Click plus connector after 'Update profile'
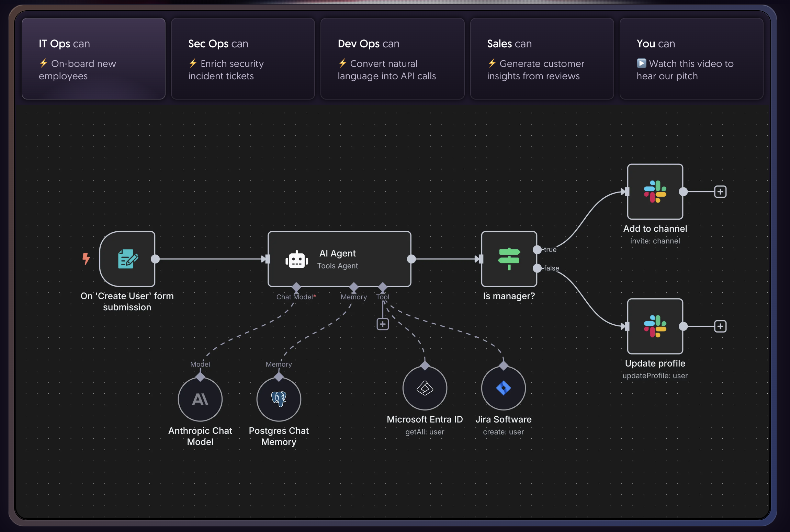The height and width of the screenshot is (532, 790). pyautogui.click(x=720, y=326)
